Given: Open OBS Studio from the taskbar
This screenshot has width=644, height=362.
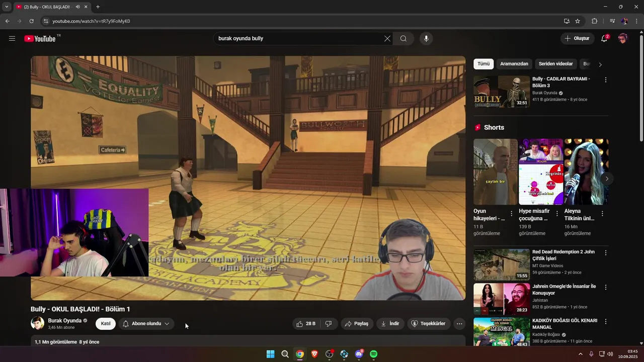Looking at the screenshot, I should [x=330, y=354].
